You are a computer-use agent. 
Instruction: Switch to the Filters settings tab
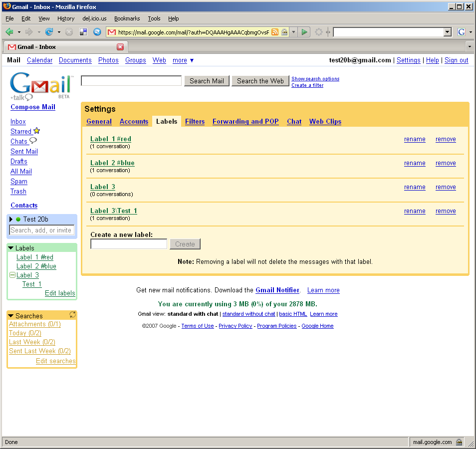pos(195,121)
